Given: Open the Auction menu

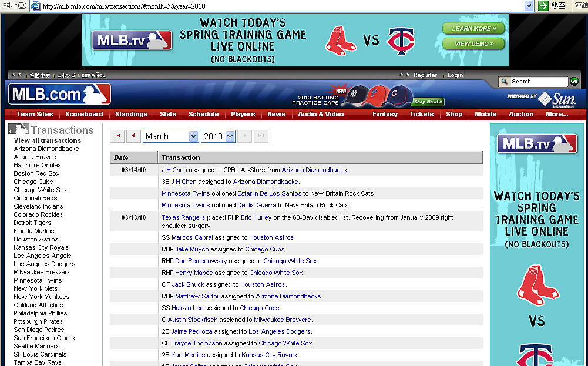Looking at the screenshot, I should [521, 114].
